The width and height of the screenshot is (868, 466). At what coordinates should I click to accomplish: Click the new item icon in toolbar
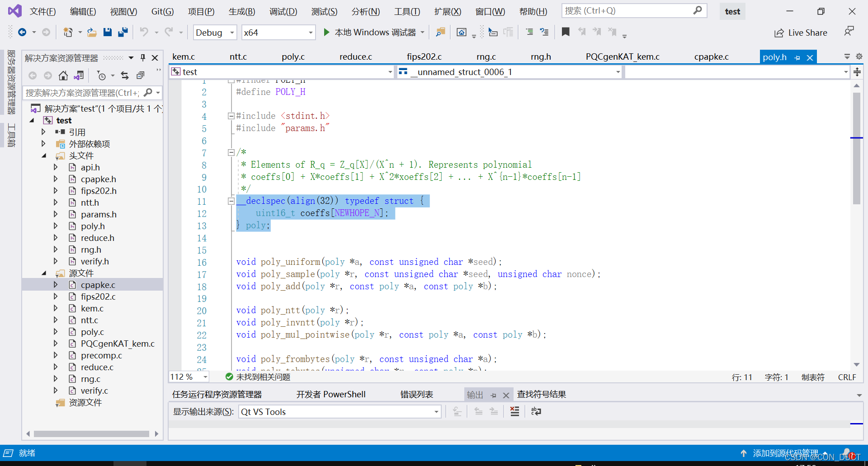[x=68, y=32]
